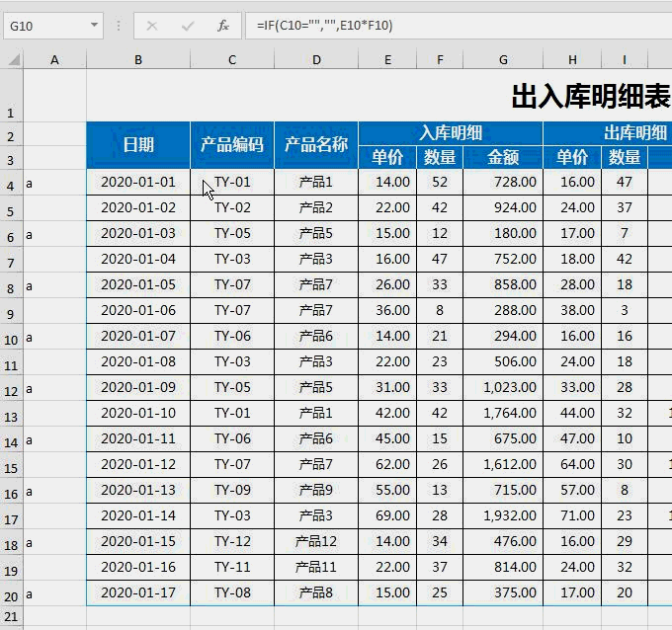Select row 1 header
Screen dimensions: 672x630
(x=11, y=95)
